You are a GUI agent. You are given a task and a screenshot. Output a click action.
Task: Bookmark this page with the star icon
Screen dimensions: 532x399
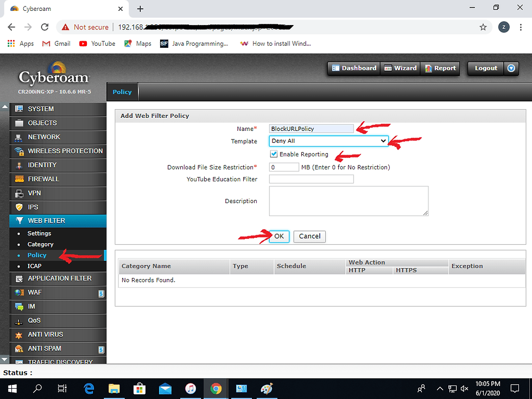483,27
